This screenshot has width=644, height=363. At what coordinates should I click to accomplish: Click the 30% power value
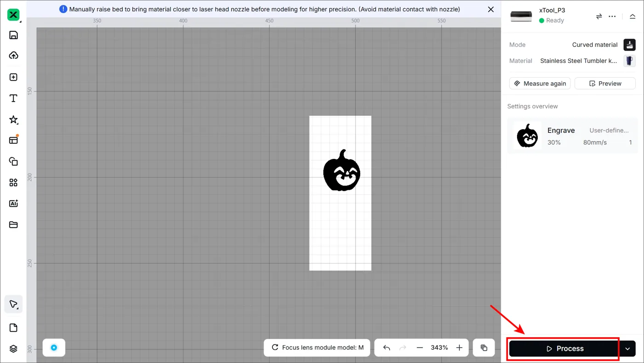point(554,142)
